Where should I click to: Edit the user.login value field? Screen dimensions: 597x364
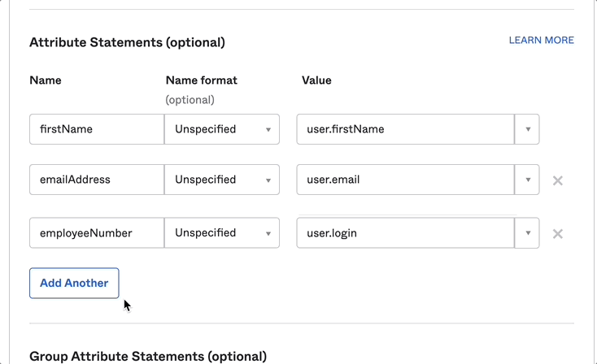[405, 233]
